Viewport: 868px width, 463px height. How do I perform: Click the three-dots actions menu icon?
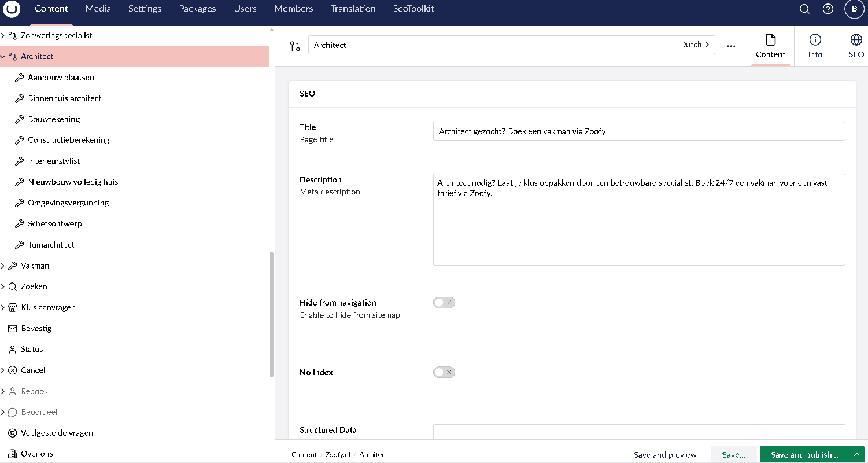(x=731, y=46)
